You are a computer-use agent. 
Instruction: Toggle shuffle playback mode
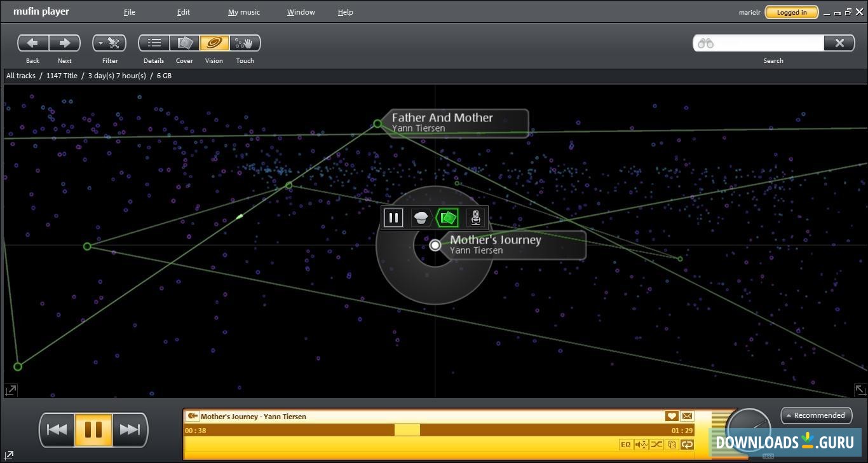[x=656, y=445]
